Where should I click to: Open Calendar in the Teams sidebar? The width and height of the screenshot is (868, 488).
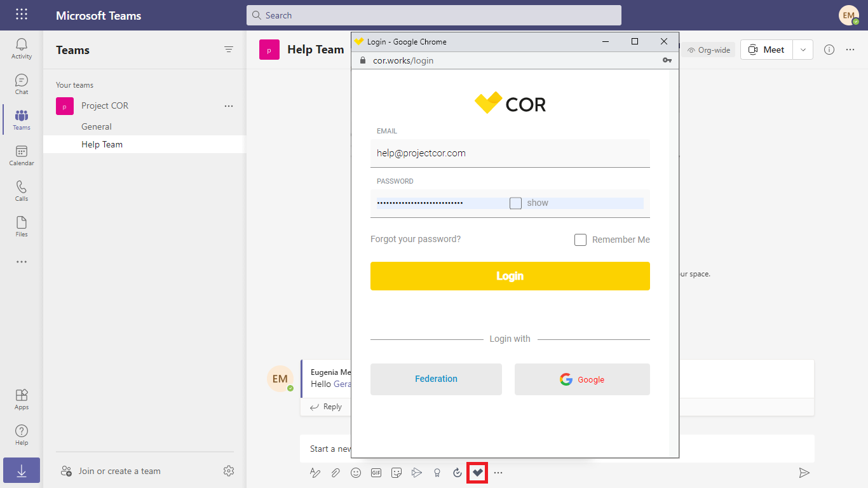coord(22,155)
